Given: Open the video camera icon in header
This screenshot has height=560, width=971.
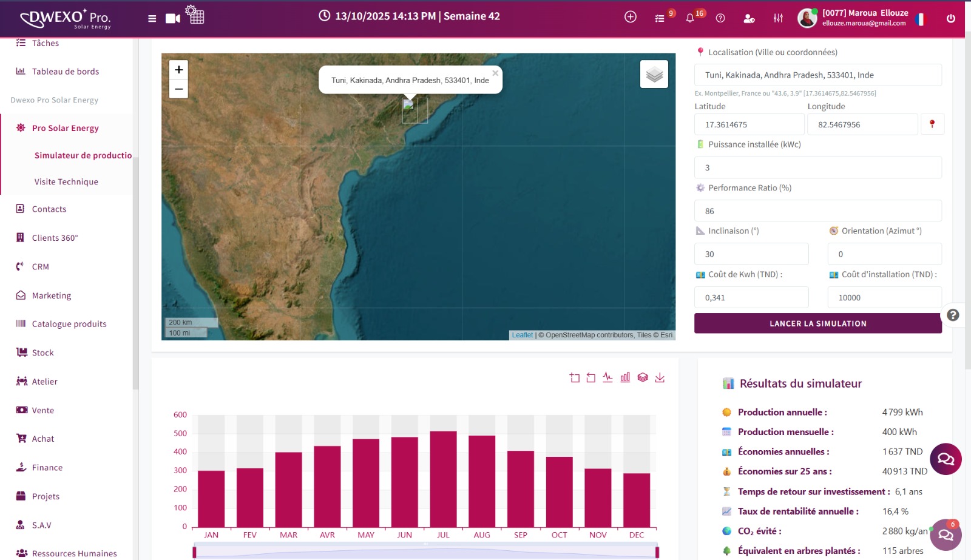Looking at the screenshot, I should tap(173, 18).
